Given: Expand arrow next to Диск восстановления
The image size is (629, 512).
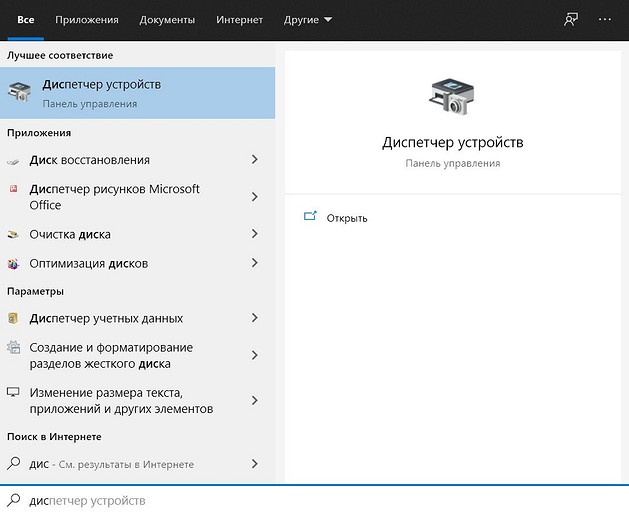Looking at the screenshot, I should coord(255,160).
